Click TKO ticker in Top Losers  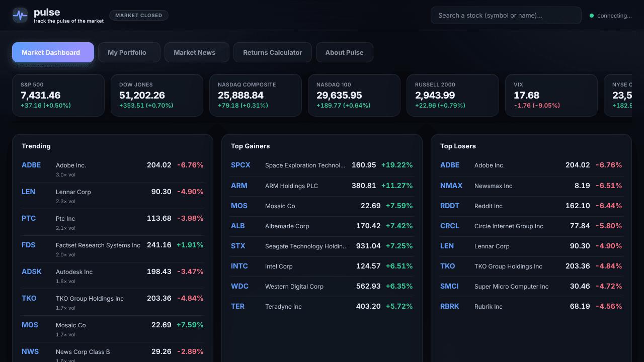[x=448, y=266]
